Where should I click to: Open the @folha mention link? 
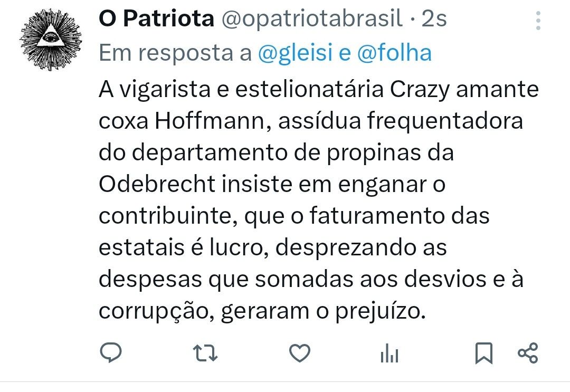(394, 53)
